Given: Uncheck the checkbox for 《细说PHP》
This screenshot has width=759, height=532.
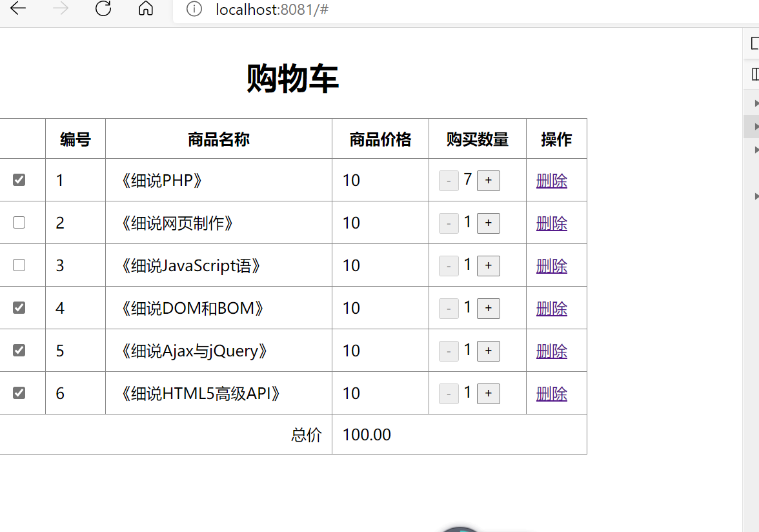Looking at the screenshot, I should click(19, 179).
